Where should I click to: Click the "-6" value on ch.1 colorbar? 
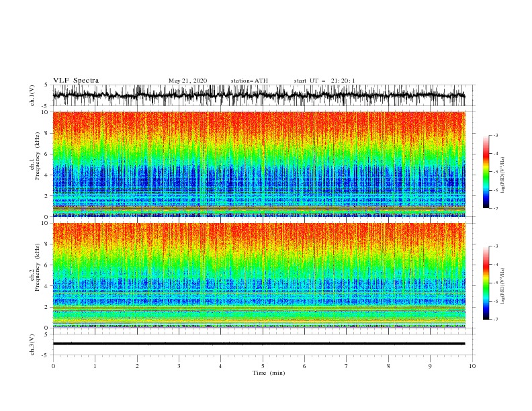[x=496, y=190]
